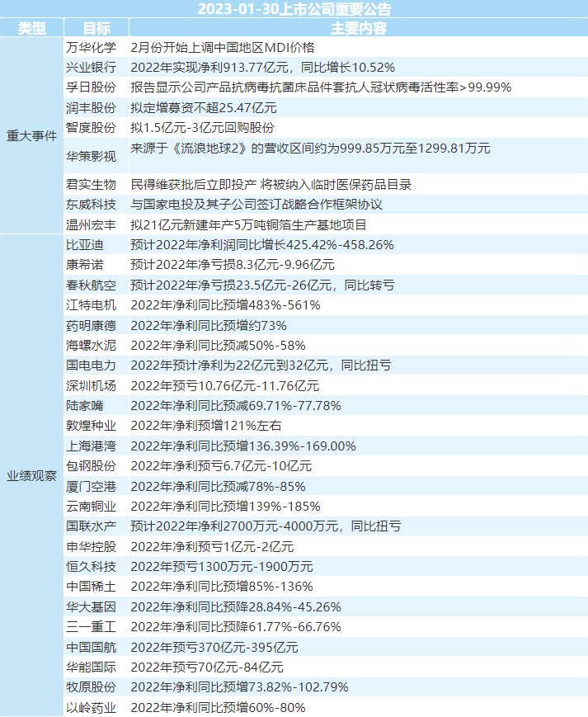
Task: Click the title 2023-01-30上市公司重要公告
Action: click(x=294, y=9)
